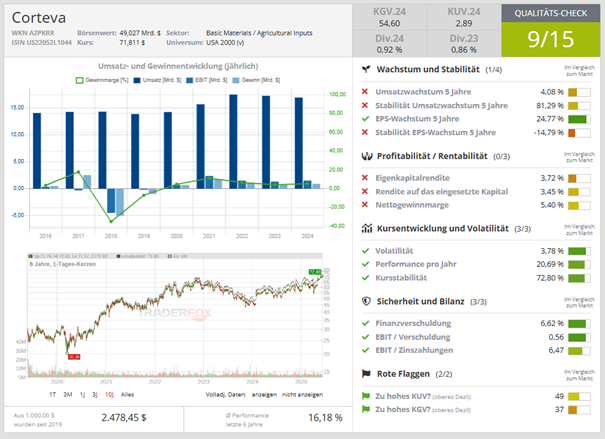This screenshot has height=439, width=605.
Task: Click nicht anzeigen for Volladj. Daten
Action: click(302, 395)
